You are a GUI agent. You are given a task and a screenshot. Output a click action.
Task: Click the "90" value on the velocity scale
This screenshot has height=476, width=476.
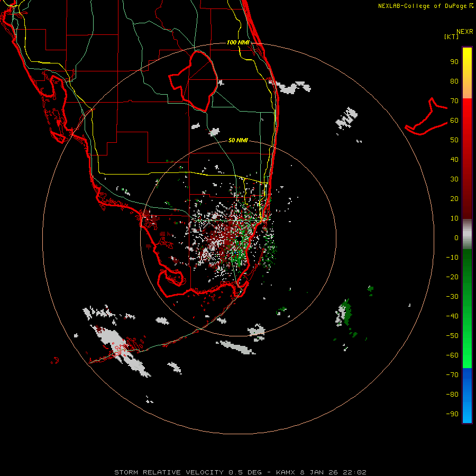point(454,62)
